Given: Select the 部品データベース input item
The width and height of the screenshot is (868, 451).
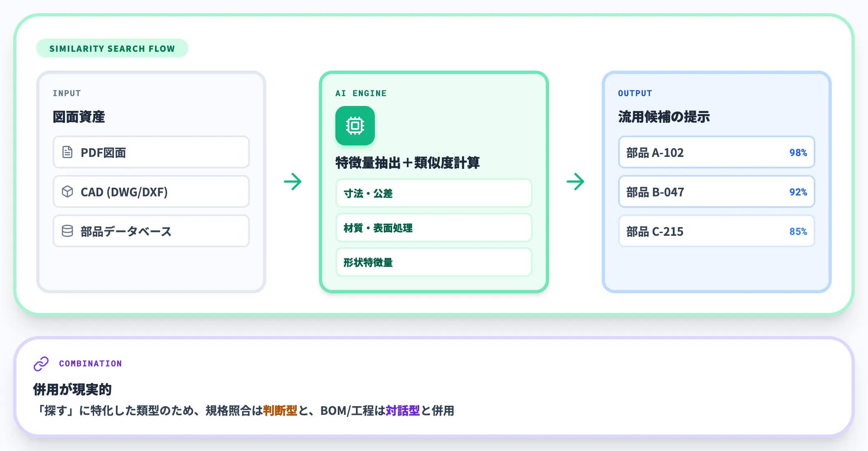Looking at the screenshot, I should point(151,231).
